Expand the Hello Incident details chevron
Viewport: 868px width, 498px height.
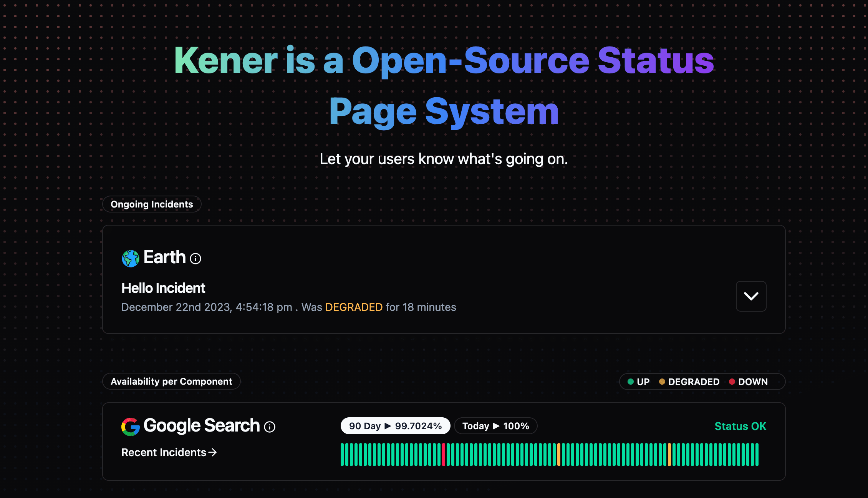751,296
